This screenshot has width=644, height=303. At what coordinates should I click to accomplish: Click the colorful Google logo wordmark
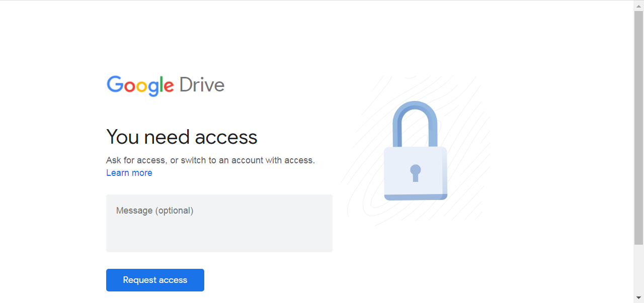click(140, 85)
